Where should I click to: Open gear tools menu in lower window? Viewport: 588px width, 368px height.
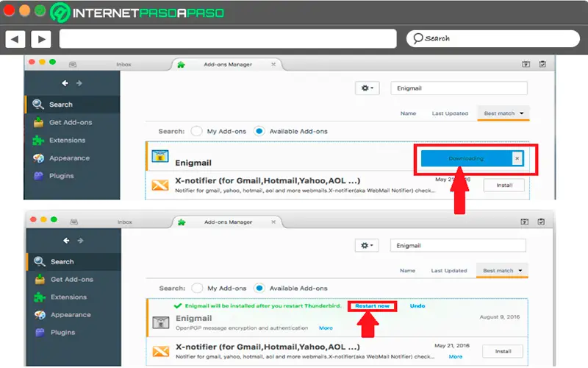click(x=367, y=246)
